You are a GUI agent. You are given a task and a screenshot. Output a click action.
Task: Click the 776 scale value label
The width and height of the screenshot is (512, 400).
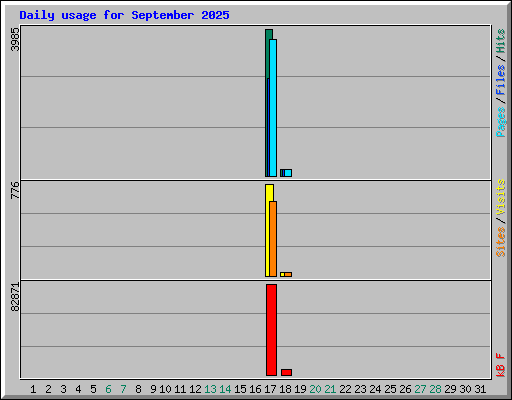[x=15, y=190]
